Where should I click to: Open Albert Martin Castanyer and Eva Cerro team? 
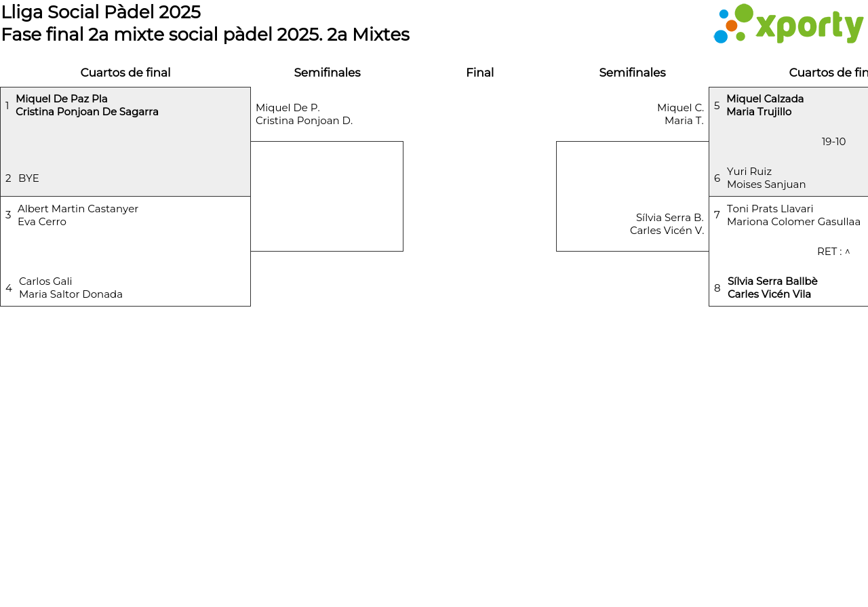78,215
